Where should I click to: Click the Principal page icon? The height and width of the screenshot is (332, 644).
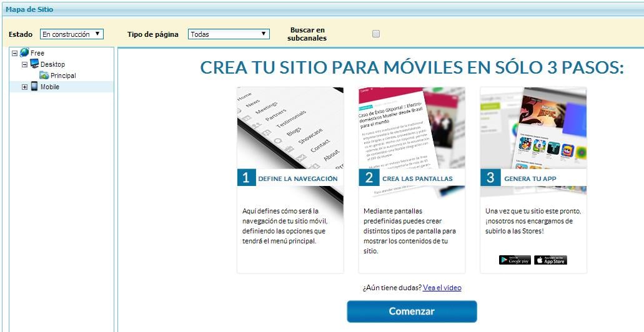(x=44, y=76)
